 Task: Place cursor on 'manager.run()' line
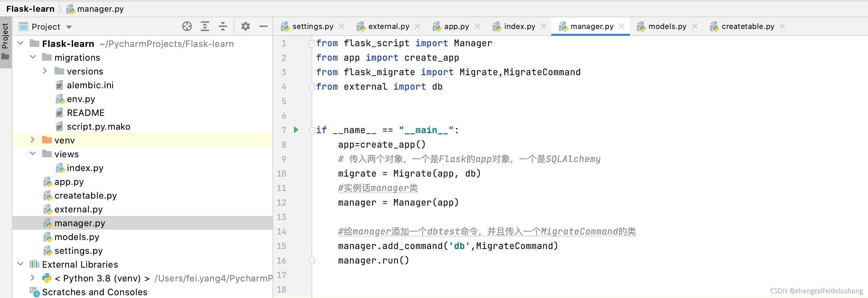[373, 260]
